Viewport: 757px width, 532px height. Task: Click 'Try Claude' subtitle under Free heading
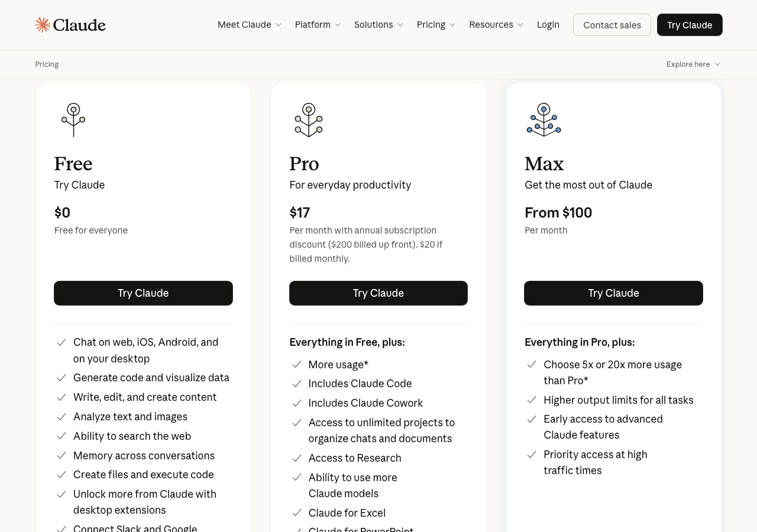[x=79, y=185]
